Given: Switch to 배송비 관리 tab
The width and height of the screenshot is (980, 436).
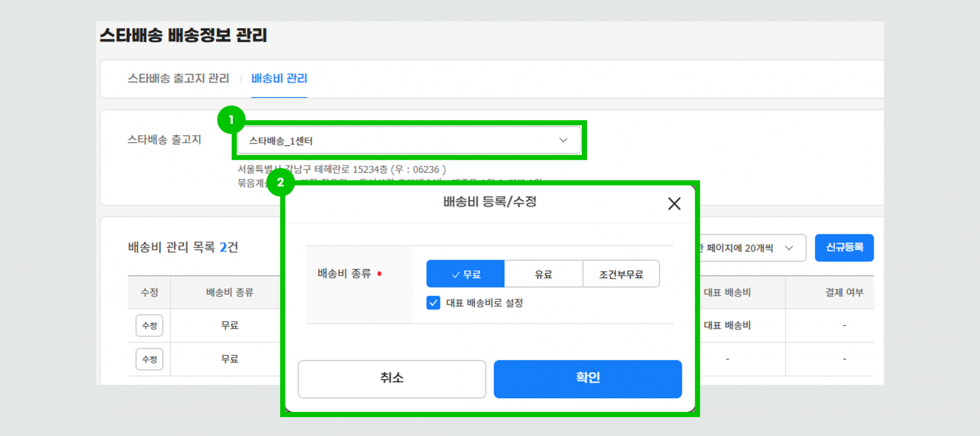Looking at the screenshot, I should tap(279, 79).
